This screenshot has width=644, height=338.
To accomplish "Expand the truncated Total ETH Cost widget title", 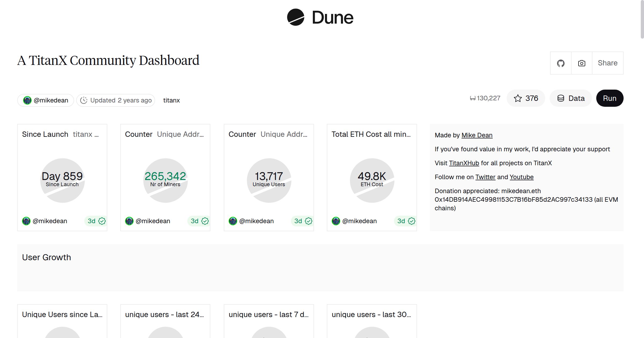I will click(372, 134).
